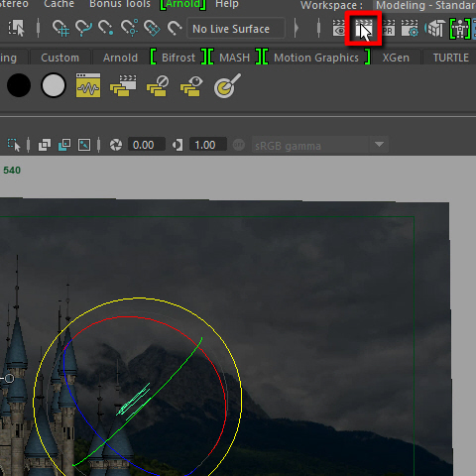Viewport: 476px width, 476px height.
Task: Switch to the XGen shelf tab
Action: point(396,58)
